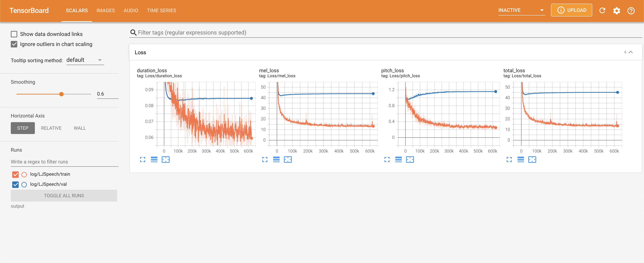
Task: Open the Tooltip sorting method dropdown
Action: [85, 60]
